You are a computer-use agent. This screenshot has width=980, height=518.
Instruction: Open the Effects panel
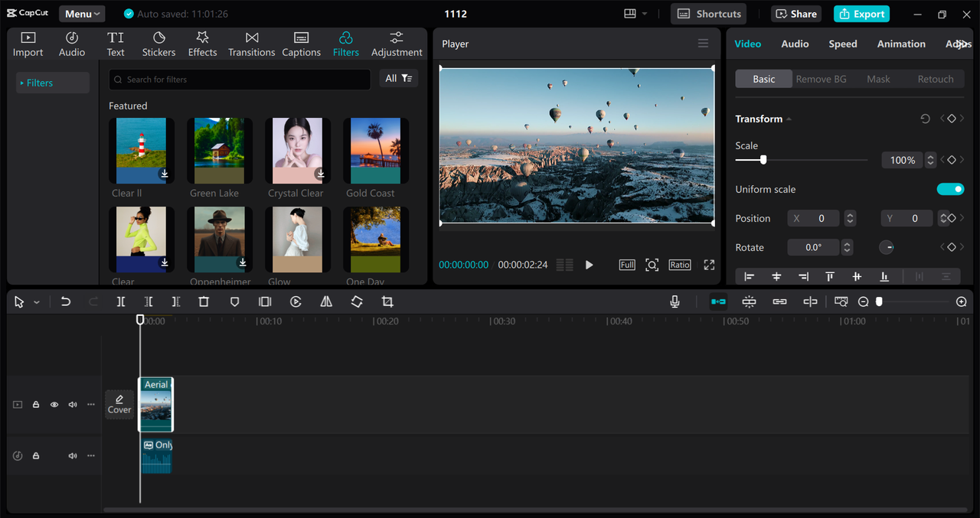(x=202, y=44)
